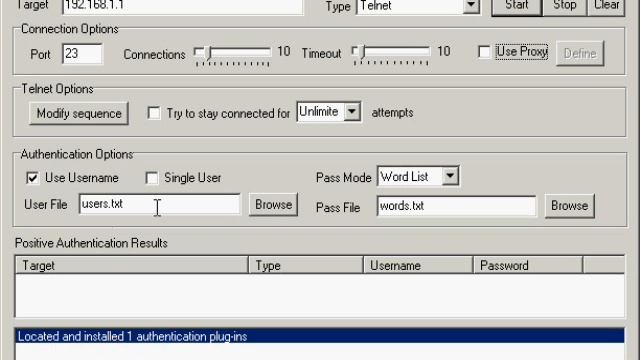This screenshot has width=640, height=360.
Task: Click the Clear button
Action: (x=606, y=6)
